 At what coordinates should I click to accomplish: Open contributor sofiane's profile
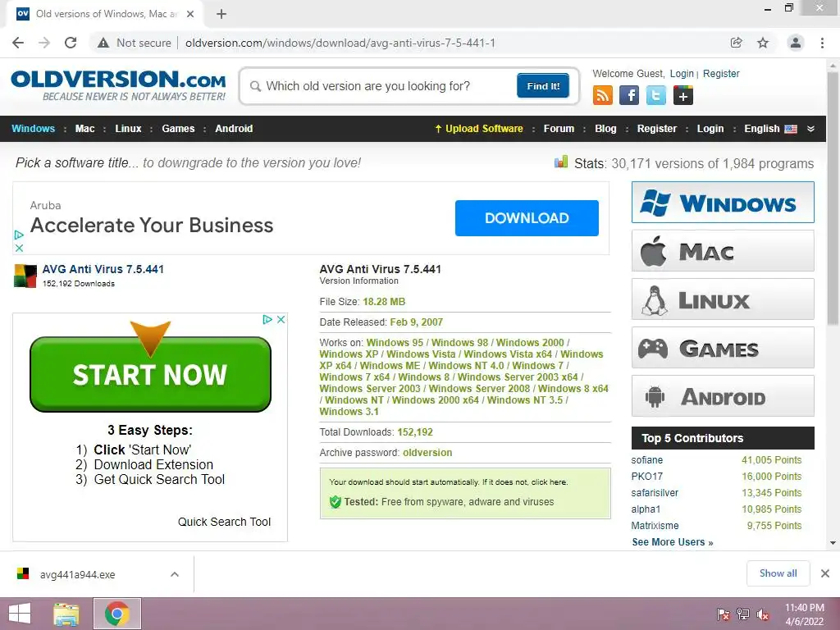point(646,460)
